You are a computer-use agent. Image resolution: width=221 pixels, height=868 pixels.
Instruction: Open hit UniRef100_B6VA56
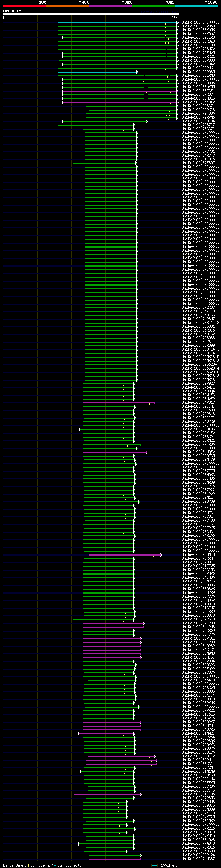point(198,30)
